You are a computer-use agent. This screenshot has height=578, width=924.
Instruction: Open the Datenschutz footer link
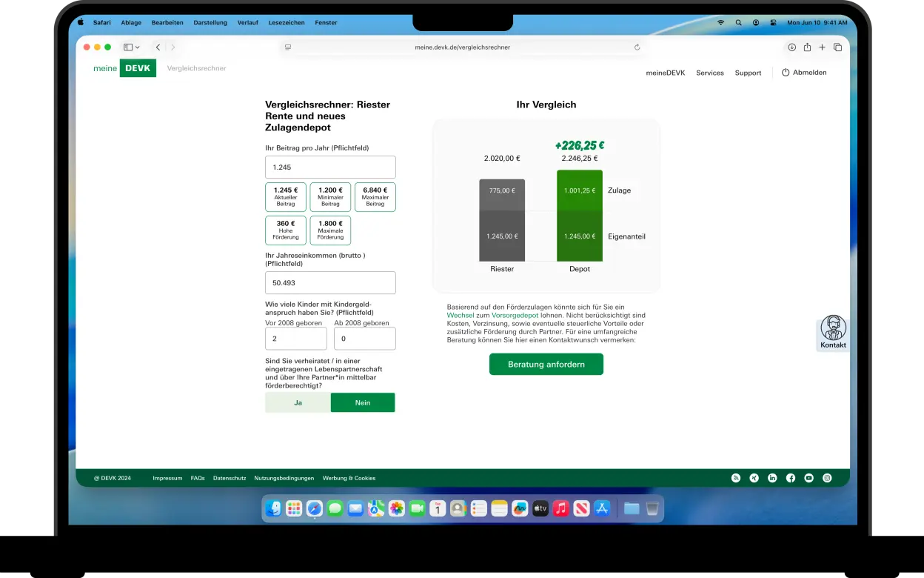[x=230, y=478]
